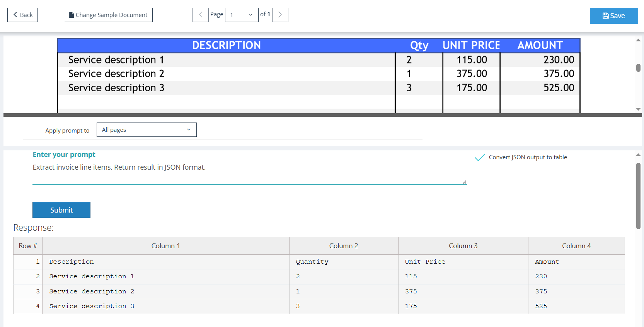Open the page number dropdown
This screenshot has height=327, width=644.
click(x=242, y=15)
